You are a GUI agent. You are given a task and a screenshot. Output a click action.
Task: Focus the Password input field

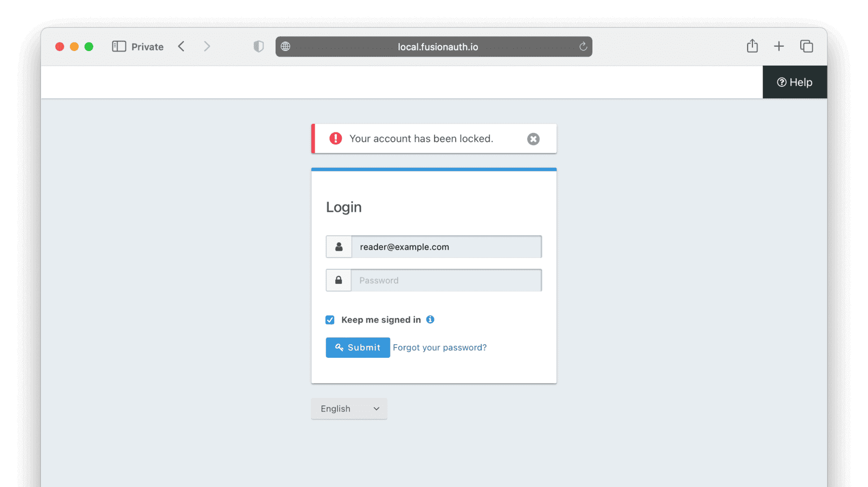[x=446, y=280]
